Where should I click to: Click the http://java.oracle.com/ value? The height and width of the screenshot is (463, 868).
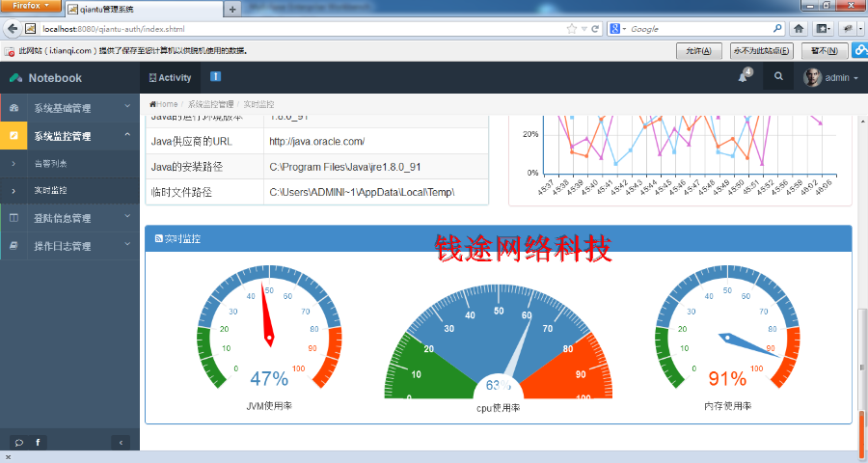(x=316, y=142)
